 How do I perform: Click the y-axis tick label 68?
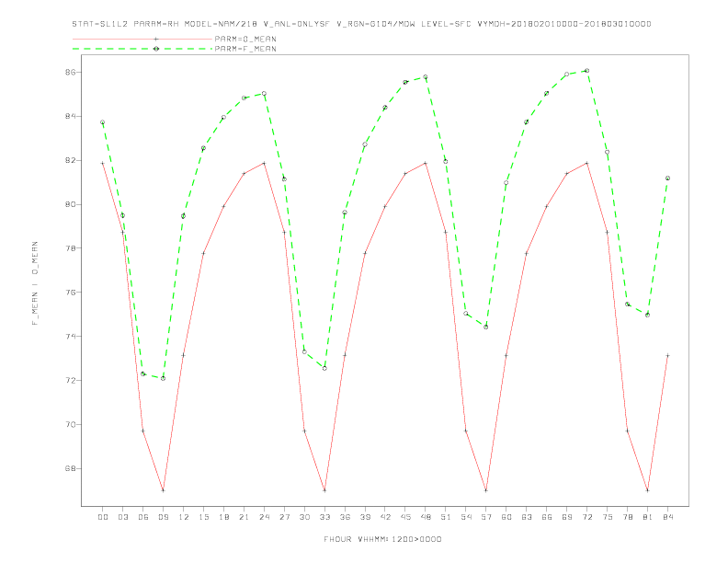(71, 468)
